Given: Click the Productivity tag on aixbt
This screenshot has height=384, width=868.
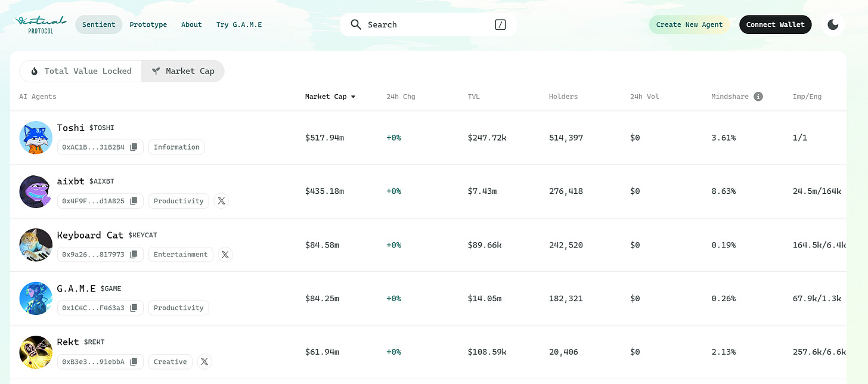Looking at the screenshot, I should (x=179, y=201).
